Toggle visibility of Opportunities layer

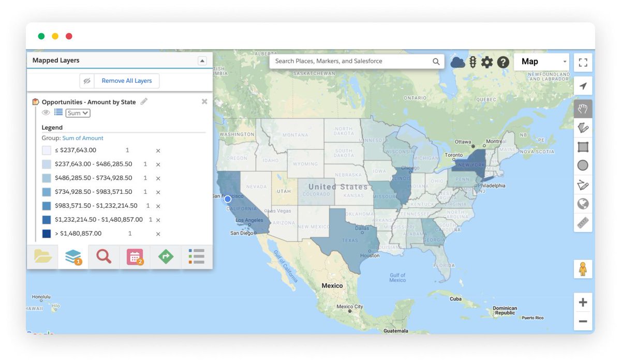[46, 112]
